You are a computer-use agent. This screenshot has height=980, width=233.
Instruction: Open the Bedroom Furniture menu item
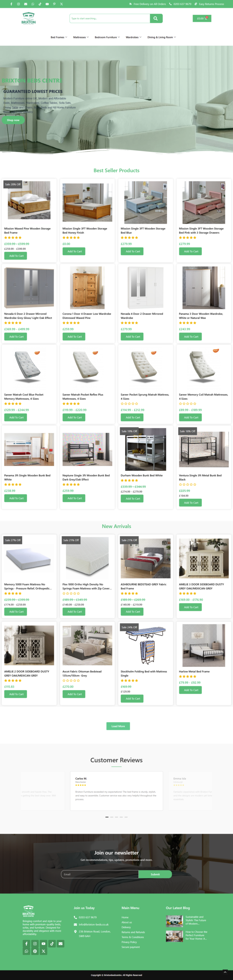tap(107, 37)
